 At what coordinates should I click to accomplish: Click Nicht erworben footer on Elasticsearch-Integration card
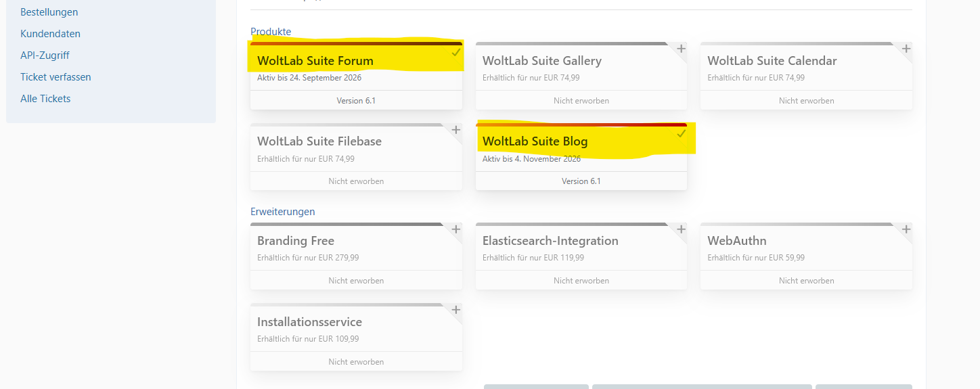tap(581, 281)
